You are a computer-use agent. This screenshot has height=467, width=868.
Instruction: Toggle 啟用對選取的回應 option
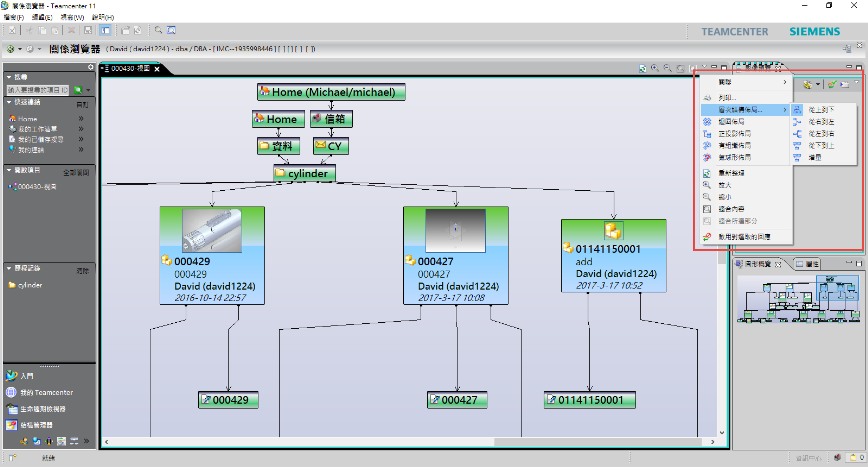pyautogui.click(x=746, y=237)
